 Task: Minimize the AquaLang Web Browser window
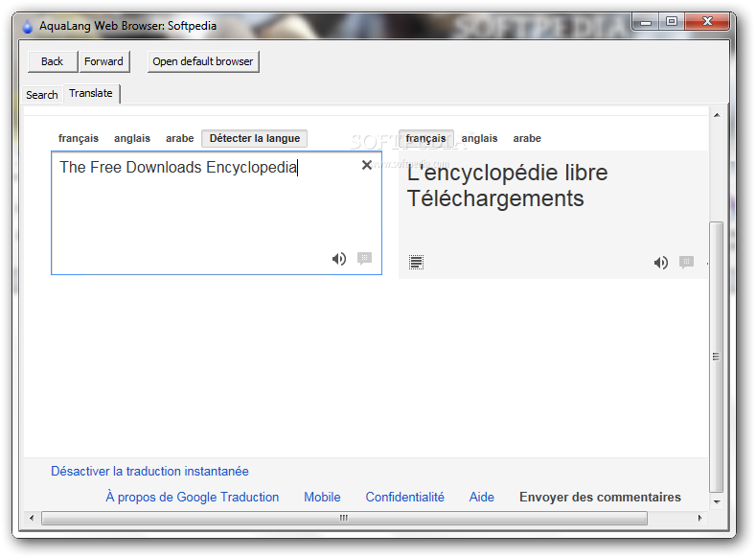click(x=646, y=22)
